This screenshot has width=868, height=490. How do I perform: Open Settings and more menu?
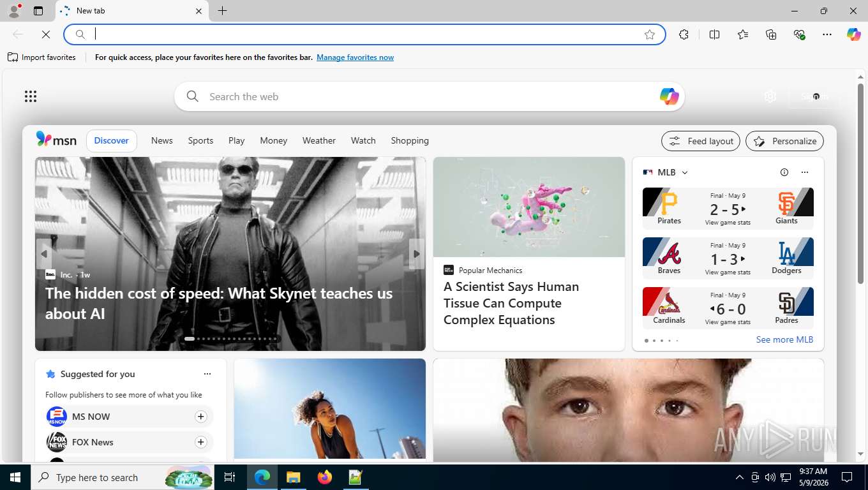[827, 34]
